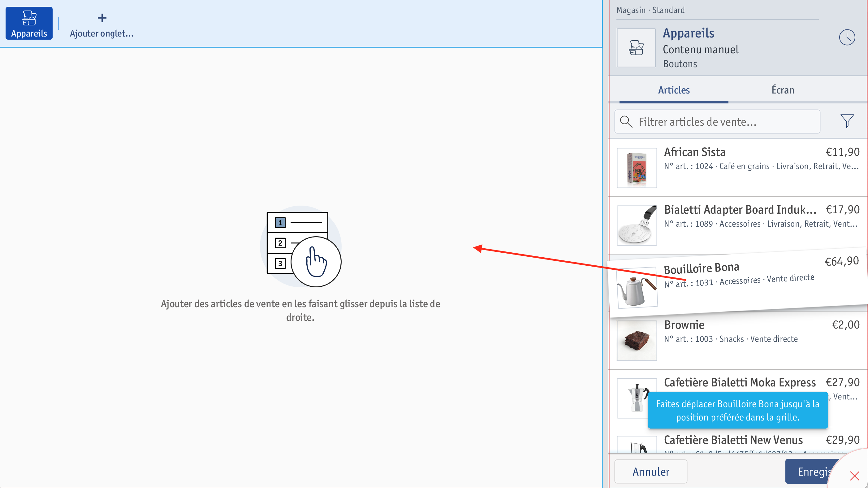Select Cafetière Bialetti New Venus name
This screenshot has width=868, height=488.
click(733, 440)
